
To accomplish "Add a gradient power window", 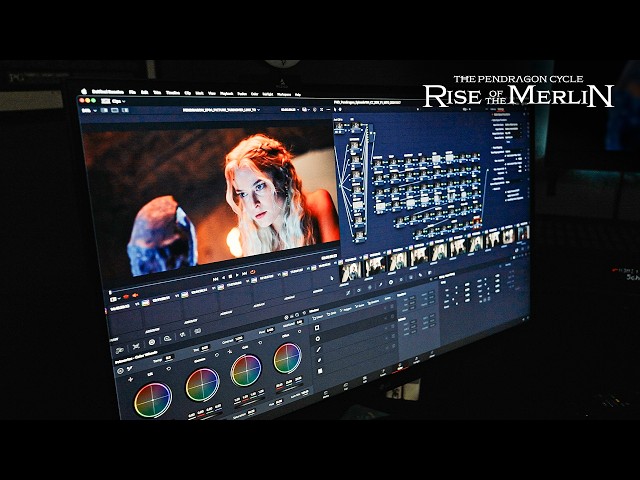I will (320, 371).
